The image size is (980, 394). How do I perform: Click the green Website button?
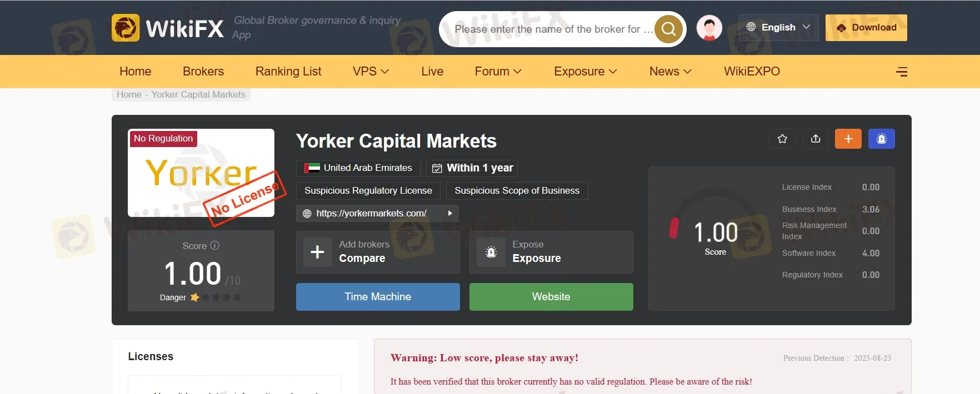click(551, 297)
